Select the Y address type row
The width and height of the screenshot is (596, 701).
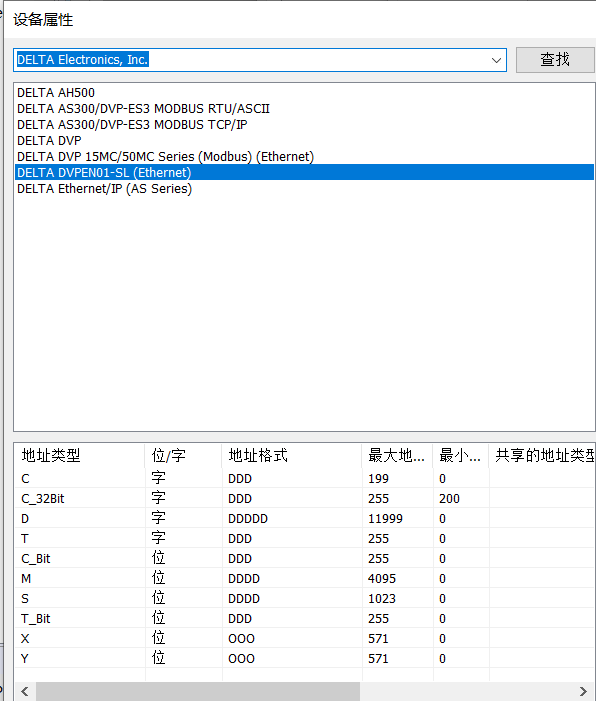(304, 659)
